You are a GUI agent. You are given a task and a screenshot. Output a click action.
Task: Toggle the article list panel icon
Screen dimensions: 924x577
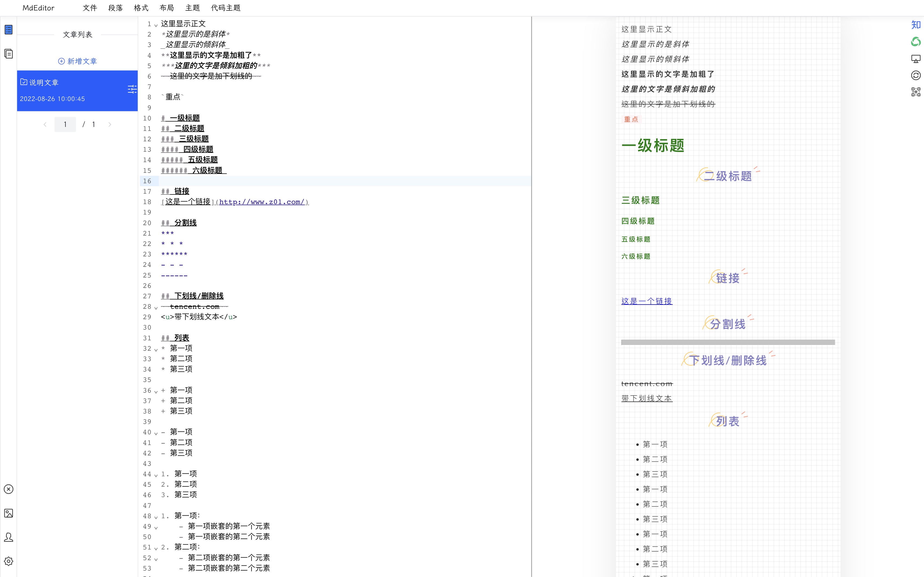8,30
